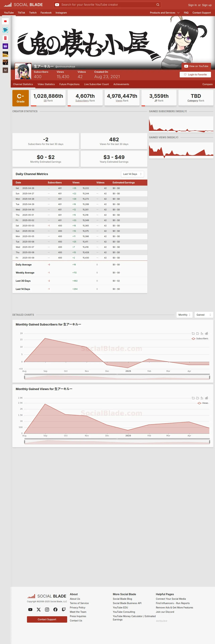This screenshot has height=644, width=215.
Task: Switch Views chart to bar view icon
Action: (x=206, y=398)
